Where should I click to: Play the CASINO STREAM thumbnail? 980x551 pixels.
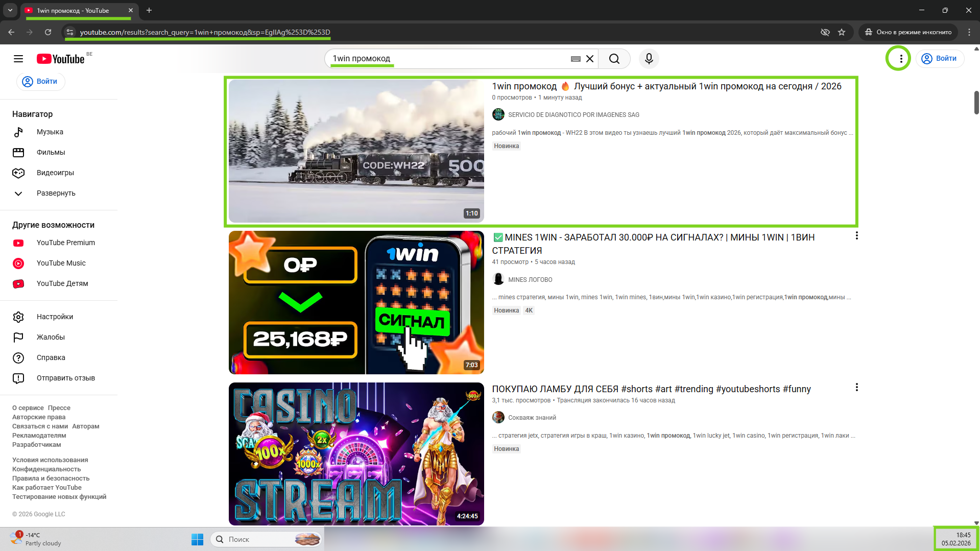[x=356, y=454]
